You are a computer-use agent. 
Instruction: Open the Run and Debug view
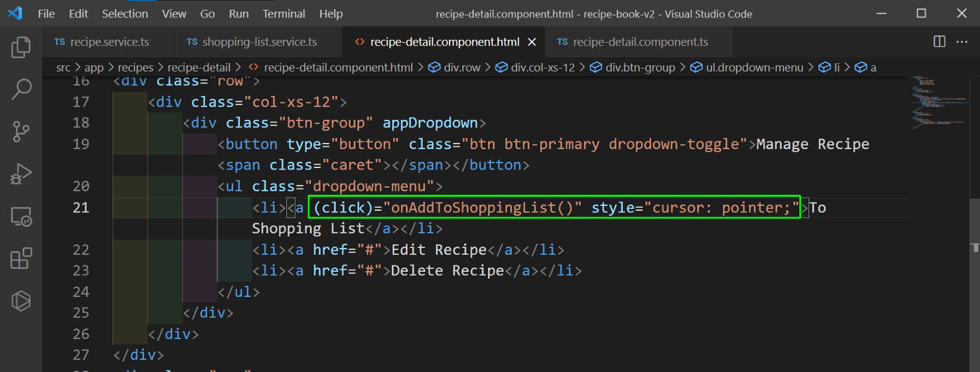pos(21,174)
